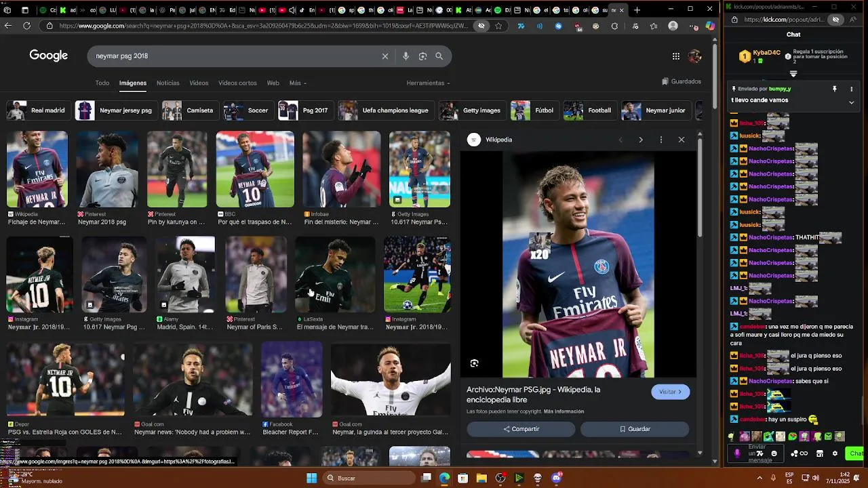Go back in browser history
This screenshot has width=868, height=488.
click(8, 26)
